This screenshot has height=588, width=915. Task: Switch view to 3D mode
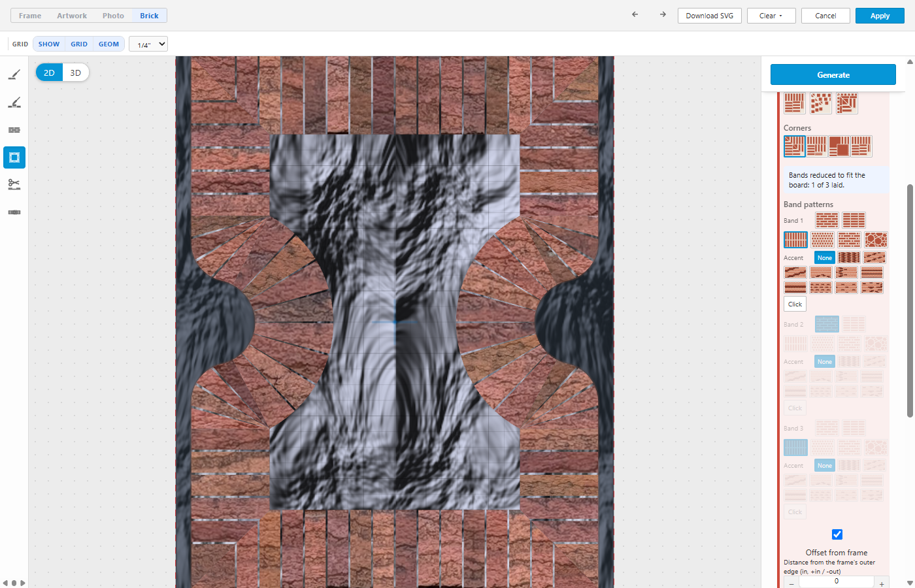point(76,73)
